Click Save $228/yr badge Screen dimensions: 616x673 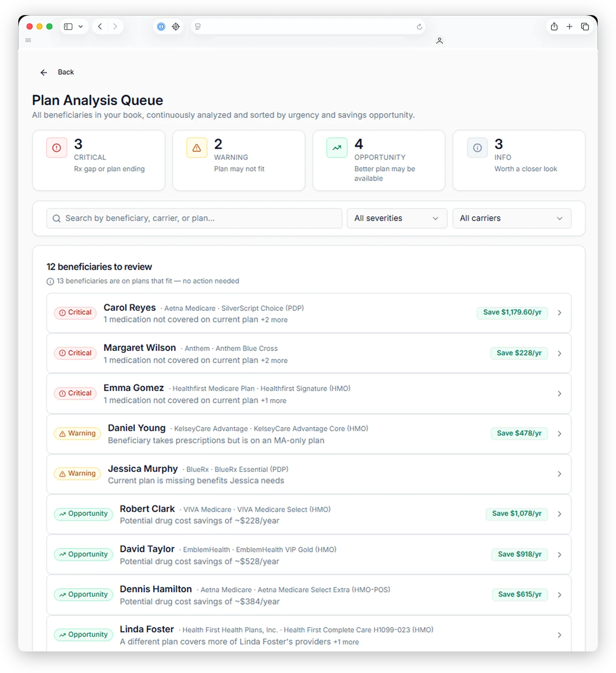click(x=519, y=353)
